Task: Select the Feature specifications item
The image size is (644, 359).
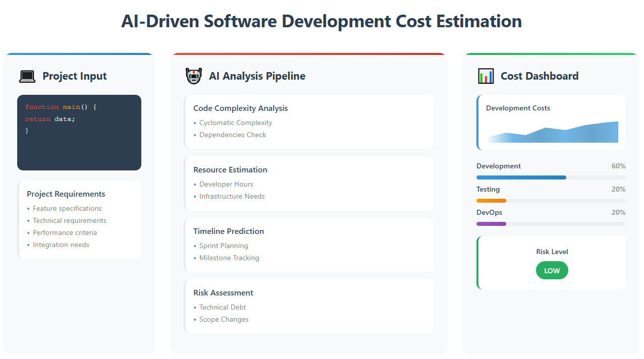Action: click(67, 208)
